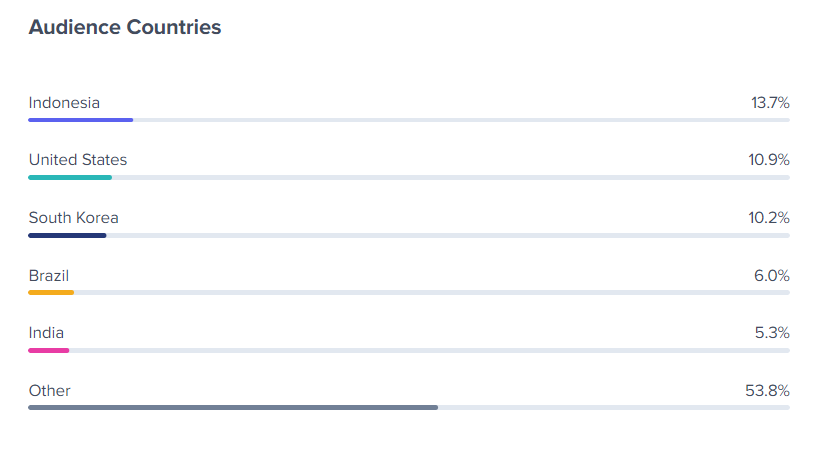Click the 6.0% Brazil value

(x=772, y=275)
